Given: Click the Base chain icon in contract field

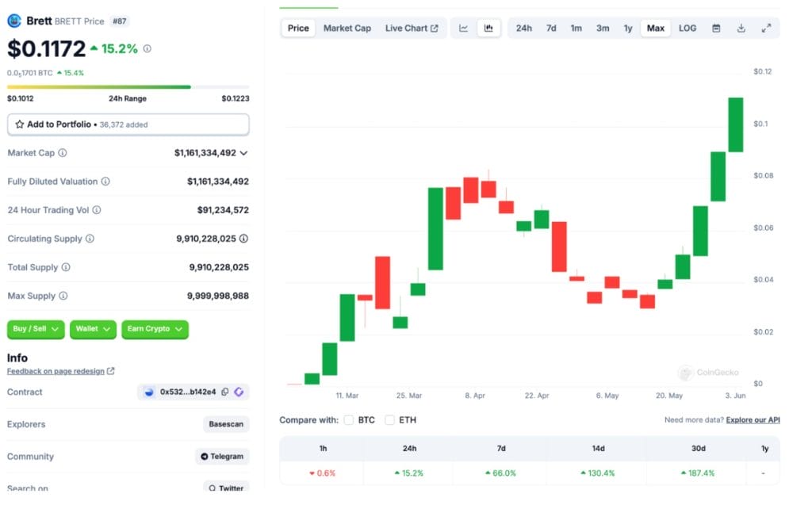Looking at the screenshot, I should coord(148,392).
